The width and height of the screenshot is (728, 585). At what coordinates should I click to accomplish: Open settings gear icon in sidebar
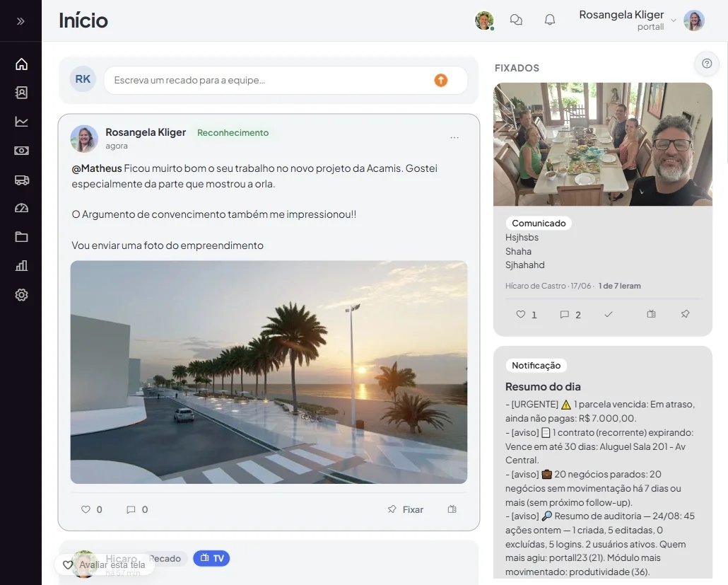tap(21, 294)
